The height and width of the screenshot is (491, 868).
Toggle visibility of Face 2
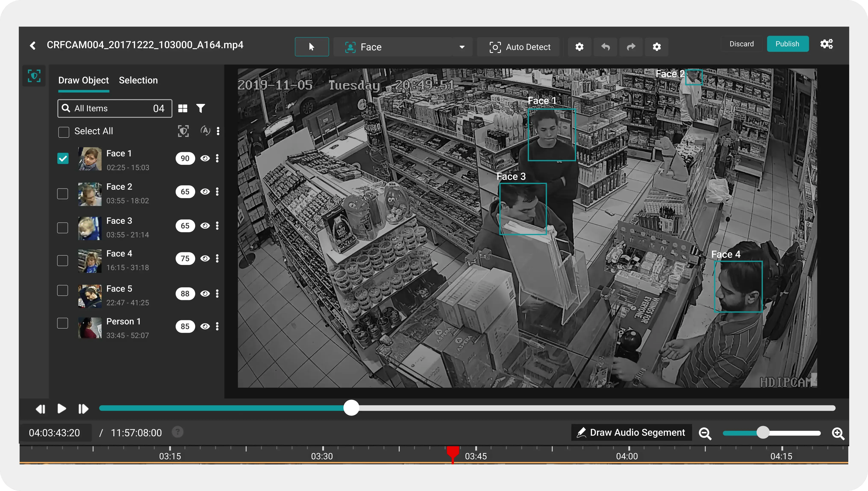click(205, 191)
